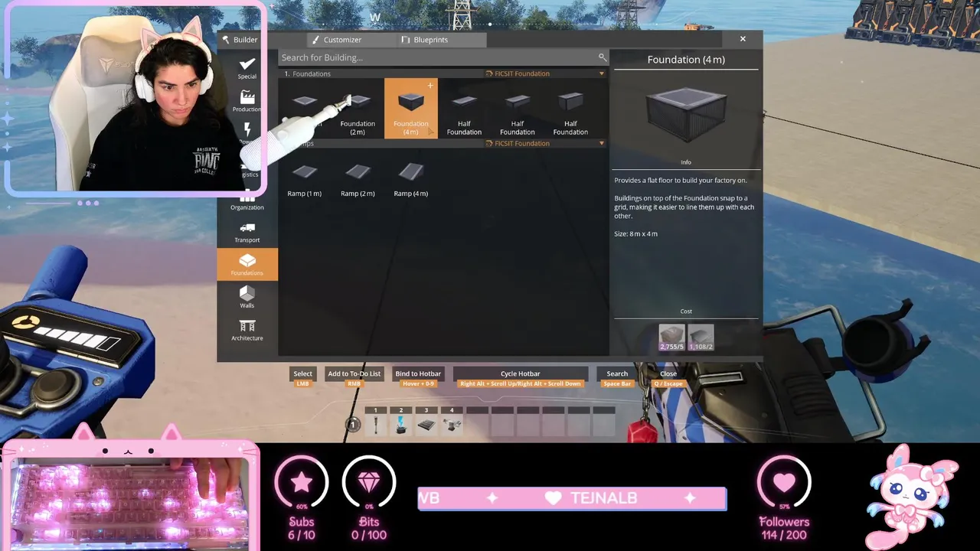Choose the highlighted Foundation (4 m) building

(411, 109)
